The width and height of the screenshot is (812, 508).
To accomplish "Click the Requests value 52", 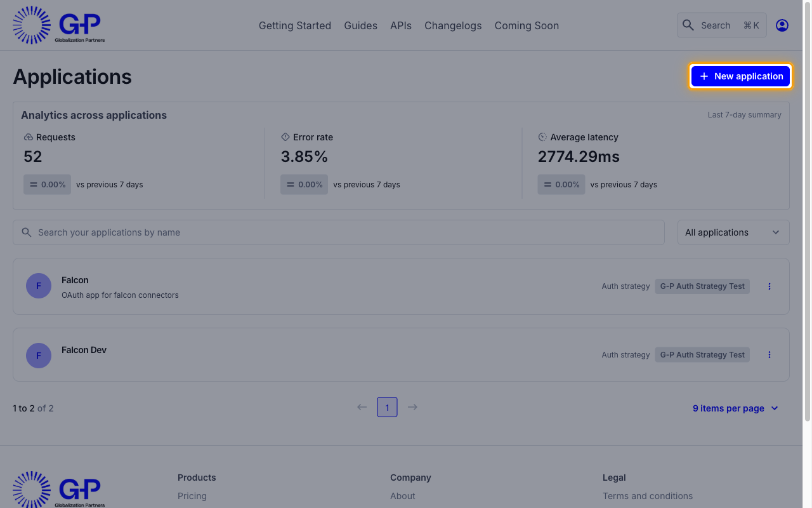I will (x=33, y=157).
